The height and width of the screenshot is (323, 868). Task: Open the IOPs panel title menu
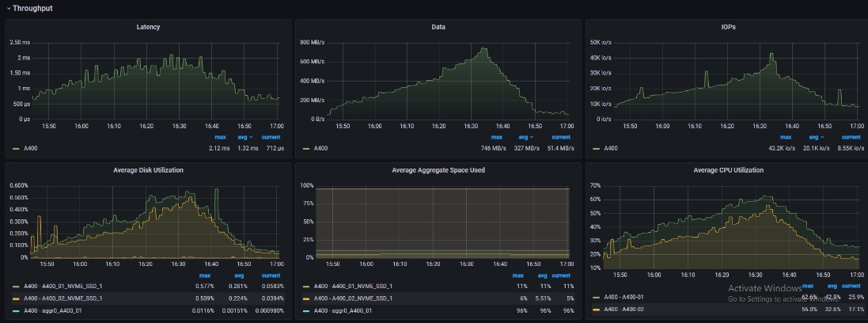[729, 27]
